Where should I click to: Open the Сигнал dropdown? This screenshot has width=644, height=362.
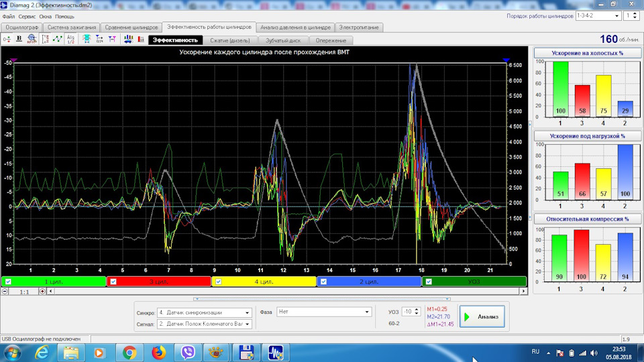(204, 324)
